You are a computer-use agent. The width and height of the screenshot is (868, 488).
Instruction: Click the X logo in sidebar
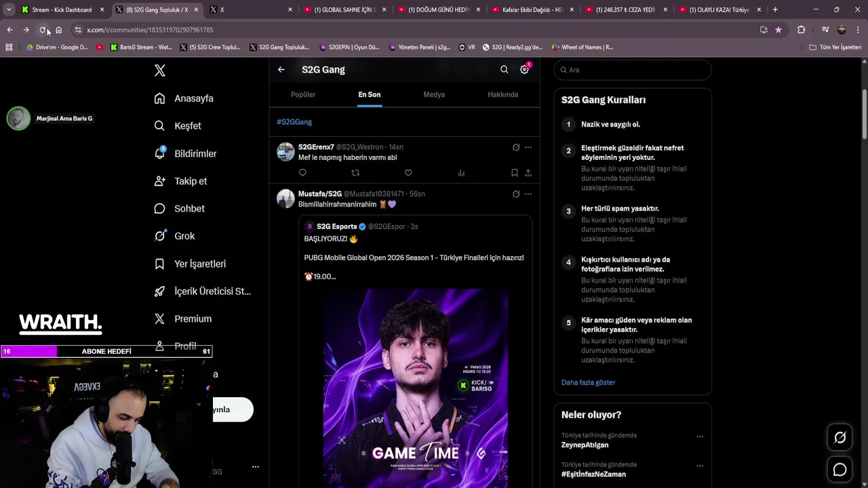click(x=160, y=70)
